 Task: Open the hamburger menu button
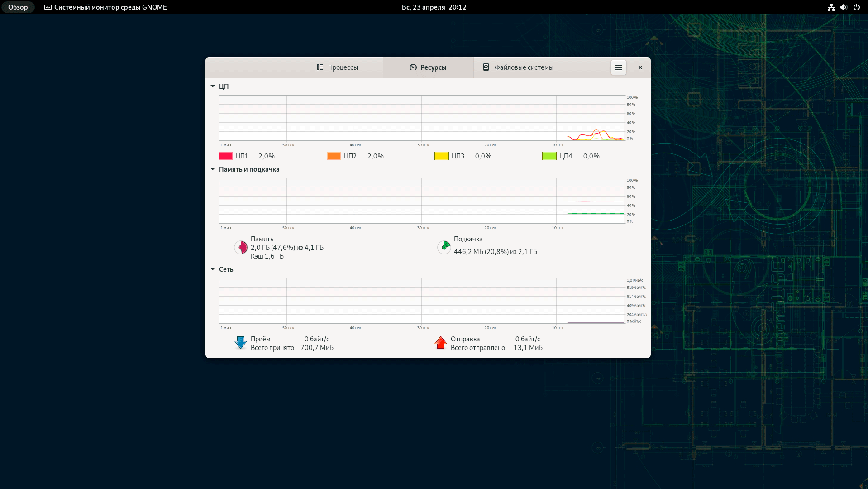point(618,67)
